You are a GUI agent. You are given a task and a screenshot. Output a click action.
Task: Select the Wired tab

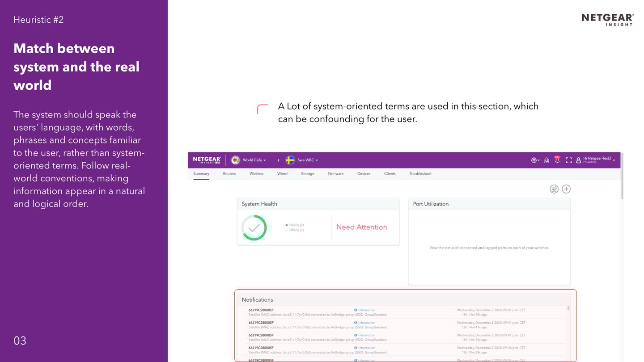click(x=282, y=173)
